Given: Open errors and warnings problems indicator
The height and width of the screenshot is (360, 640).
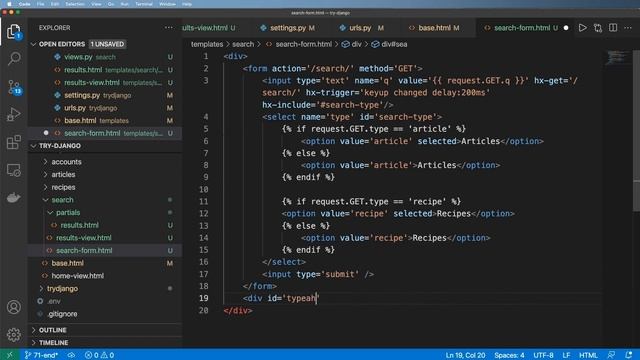Looking at the screenshot, I should pos(99,355).
